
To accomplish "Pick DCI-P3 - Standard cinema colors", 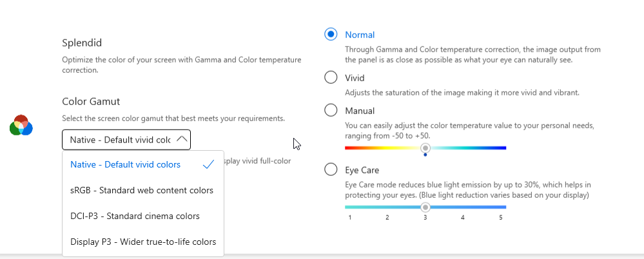I will click(x=135, y=216).
